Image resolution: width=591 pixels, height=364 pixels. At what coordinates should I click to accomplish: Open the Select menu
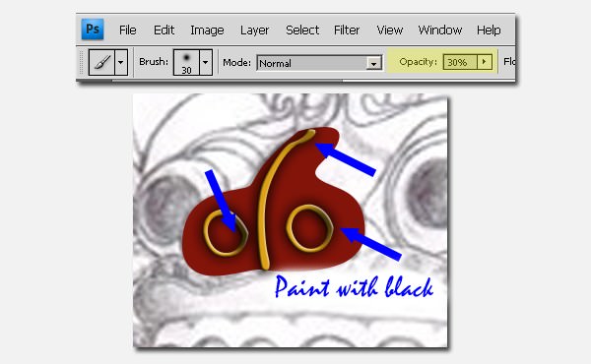pyautogui.click(x=302, y=30)
